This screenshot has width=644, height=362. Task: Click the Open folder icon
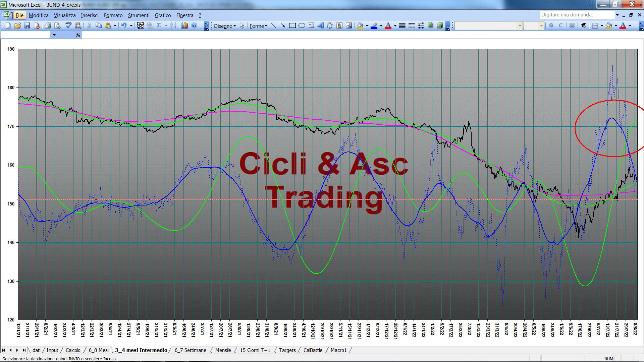click(x=17, y=25)
